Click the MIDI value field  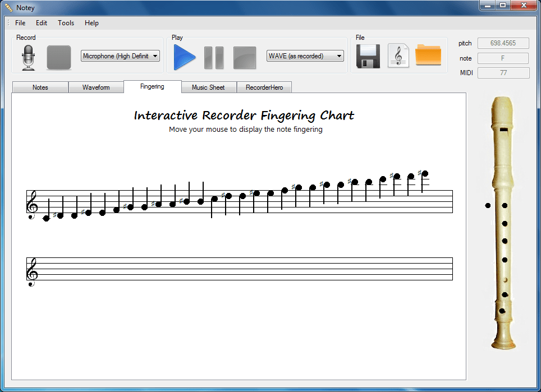pyautogui.click(x=503, y=73)
